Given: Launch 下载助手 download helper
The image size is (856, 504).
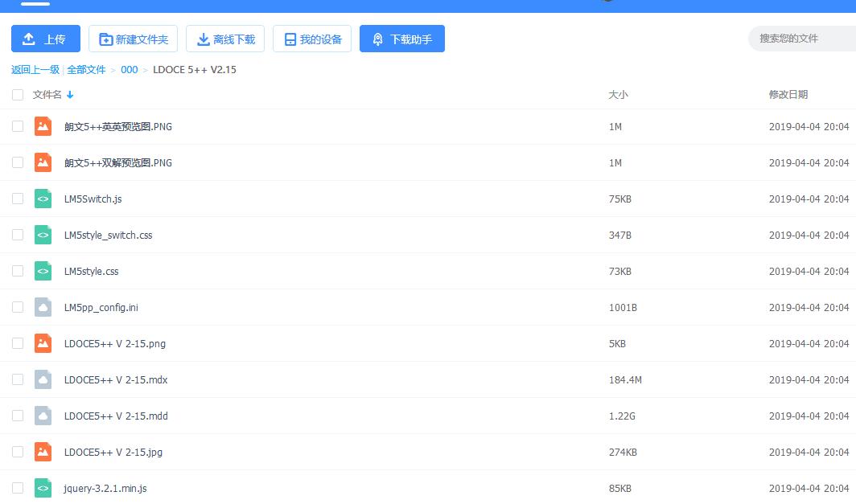Looking at the screenshot, I should tap(401, 39).
